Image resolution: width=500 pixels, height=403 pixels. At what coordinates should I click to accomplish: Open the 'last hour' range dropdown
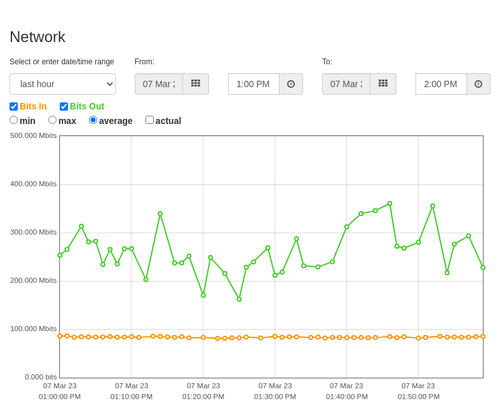click(x=63, y=84)
